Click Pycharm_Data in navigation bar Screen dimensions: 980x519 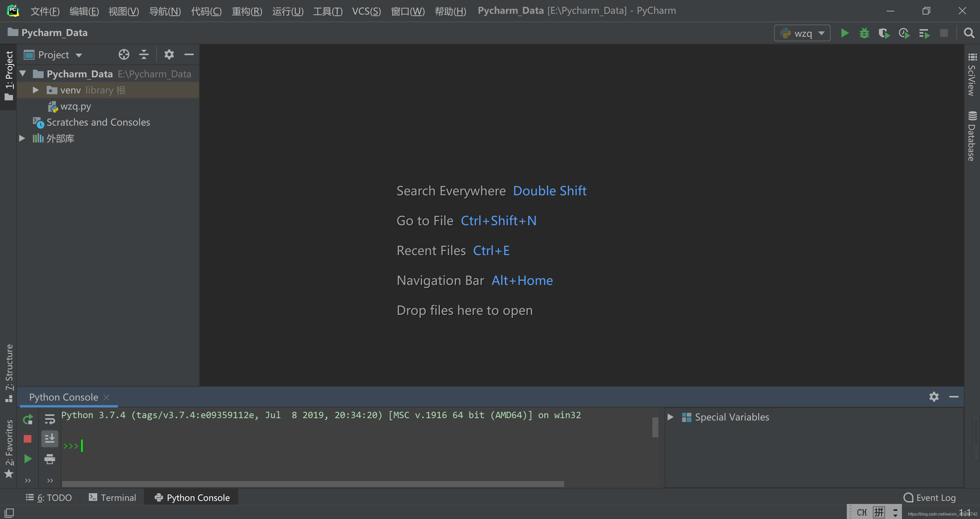(47, 33)
